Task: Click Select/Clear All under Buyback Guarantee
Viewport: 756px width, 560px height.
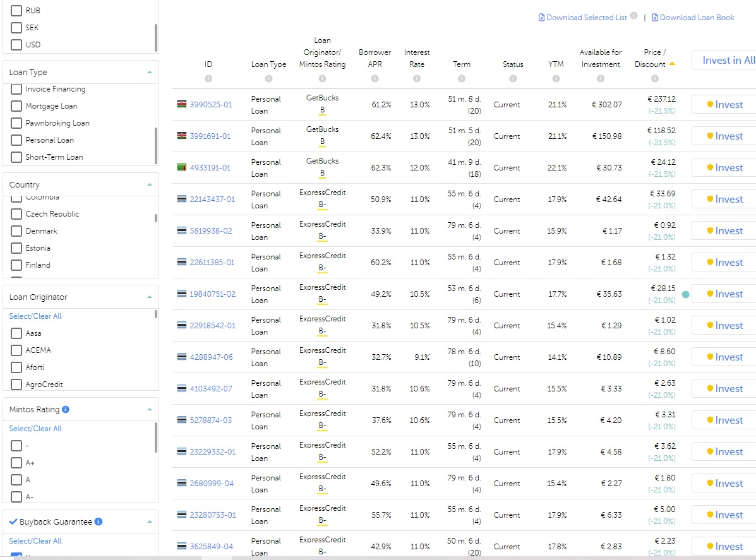Action: (x=35, y=540)
